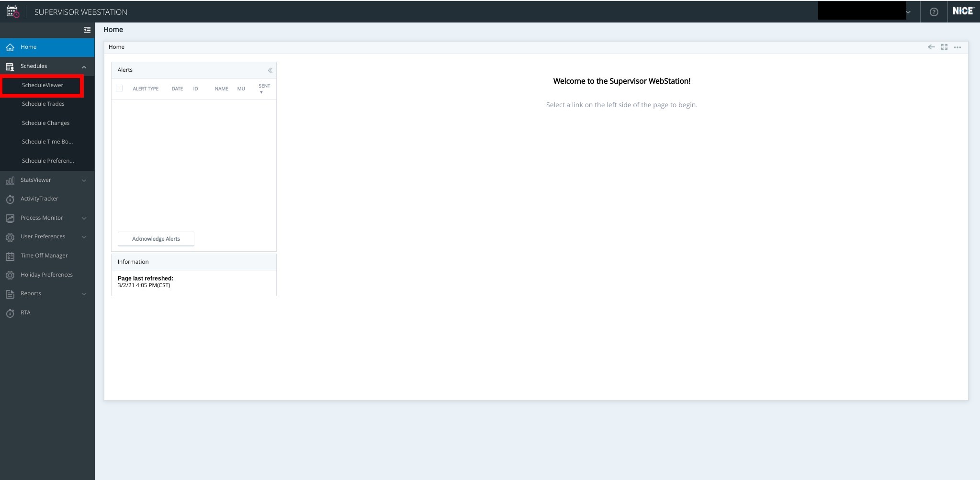
Task: Click the calendar app logo icon
Action: click(13, 11)
